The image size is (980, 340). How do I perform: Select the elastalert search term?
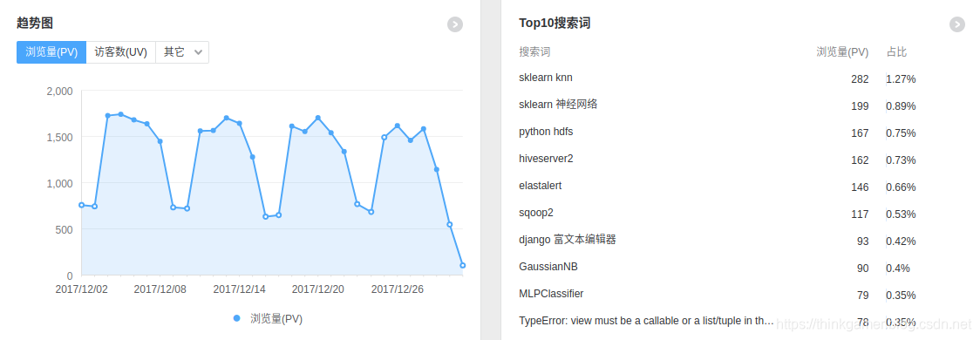(540, 185)
